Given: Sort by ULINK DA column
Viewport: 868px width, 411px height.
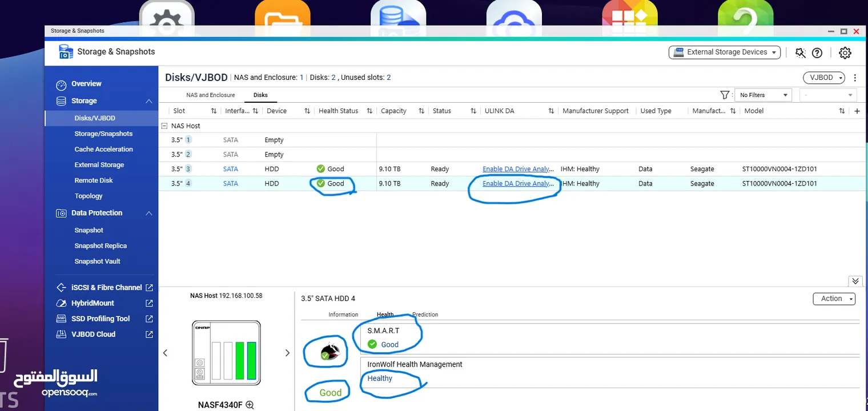Looking at the screenshot, I should [x=551, y=111].
